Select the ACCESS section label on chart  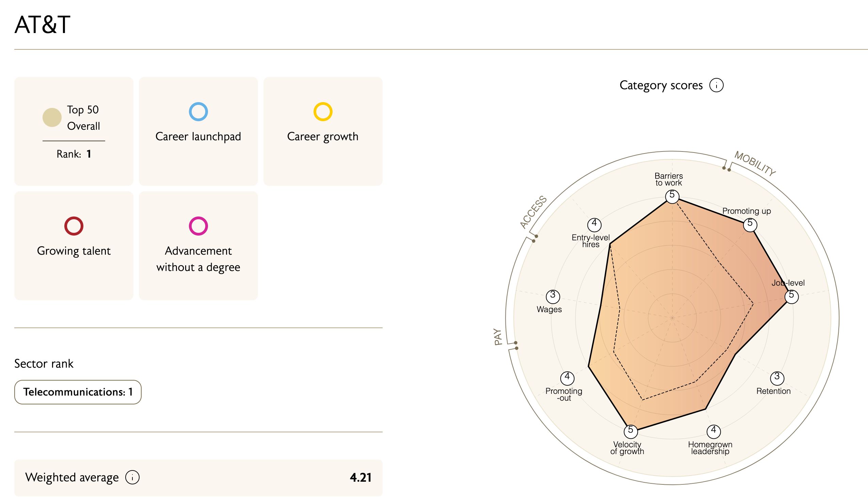533,212
